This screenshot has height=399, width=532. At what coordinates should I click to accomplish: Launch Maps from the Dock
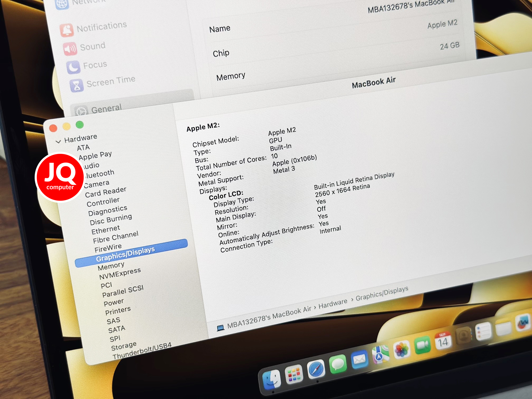380,354
